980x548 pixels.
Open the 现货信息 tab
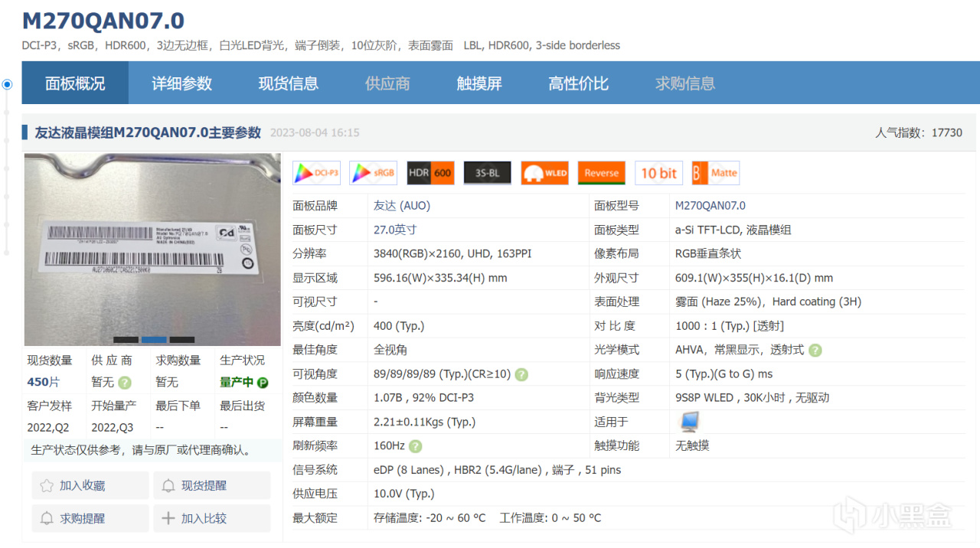(x=289, y=83)
